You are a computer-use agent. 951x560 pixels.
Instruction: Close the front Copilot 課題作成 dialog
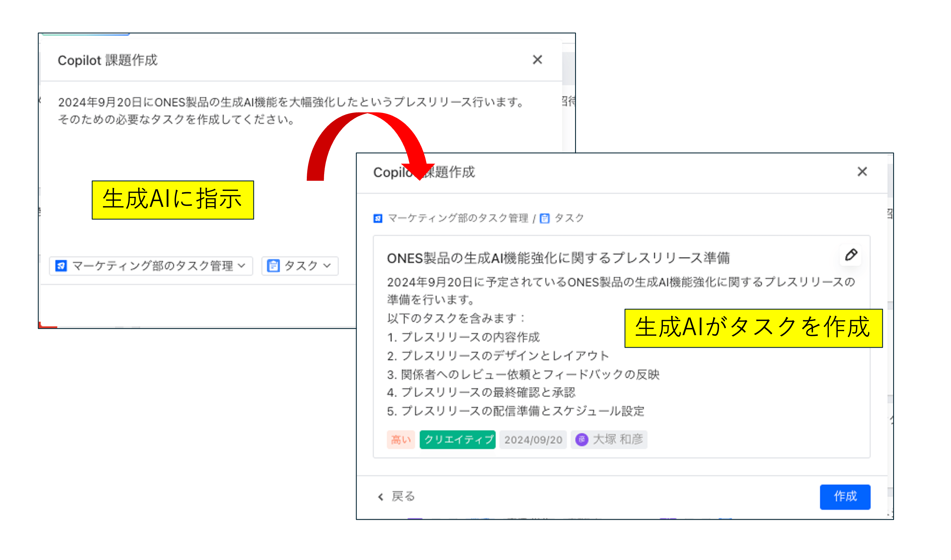(x=862, y=172)
